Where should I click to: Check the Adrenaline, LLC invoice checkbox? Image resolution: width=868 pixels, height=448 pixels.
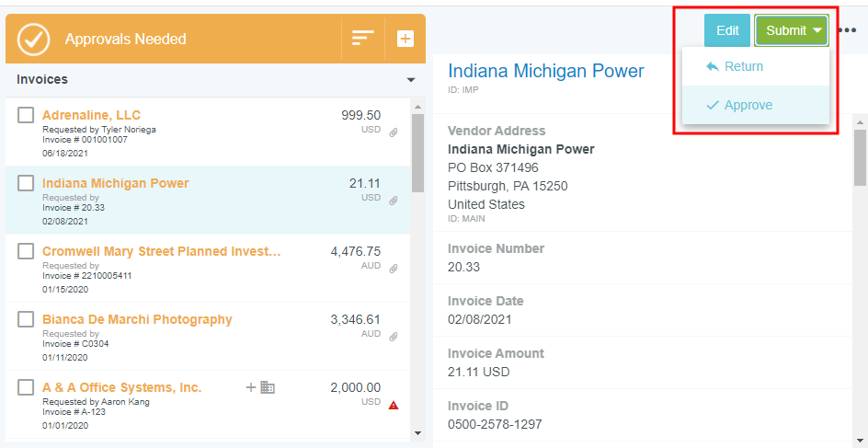click(26, 115)
